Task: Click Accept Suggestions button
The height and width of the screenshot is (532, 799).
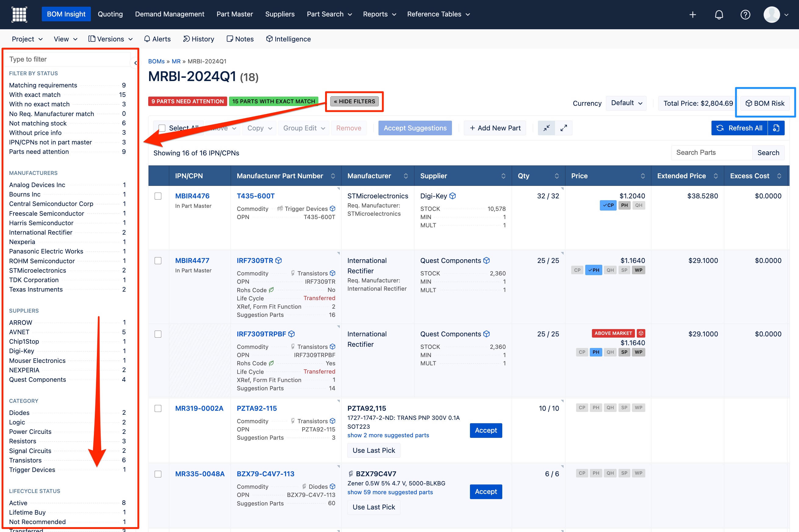Action: (x=415, y=128)
